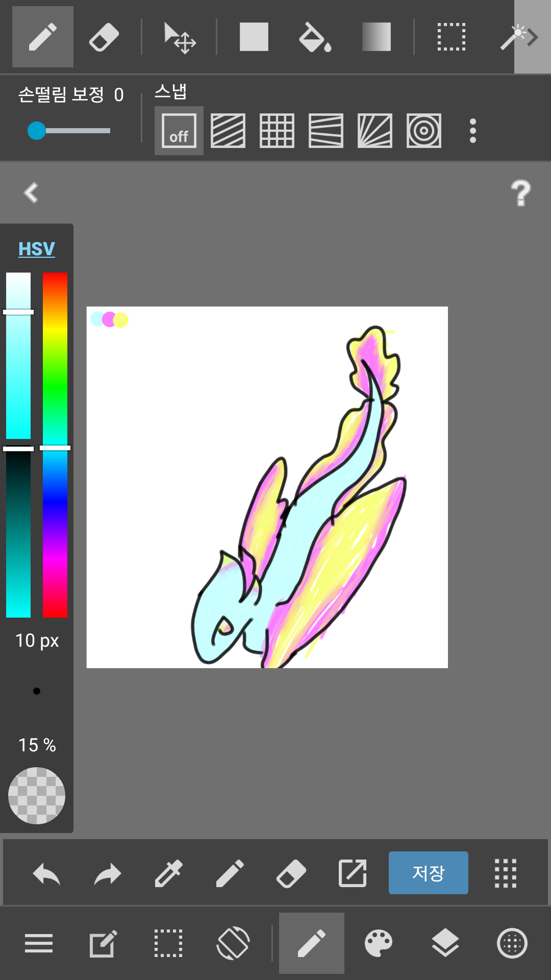Expand the top toolbar with right arrow
The width and height of the screenshot is (551, 980).
click(532, 37)
